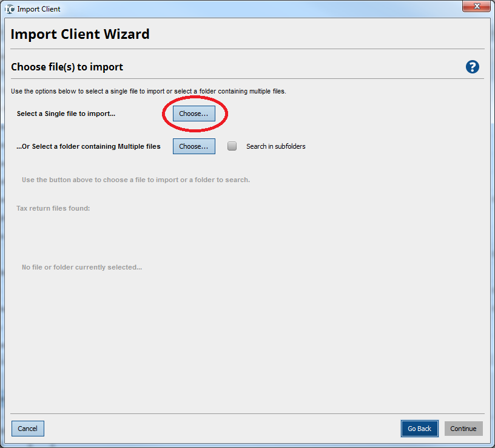495x448 pixels.
Task: Go Back to the previous wizard step
Action: tap(419, 429)
